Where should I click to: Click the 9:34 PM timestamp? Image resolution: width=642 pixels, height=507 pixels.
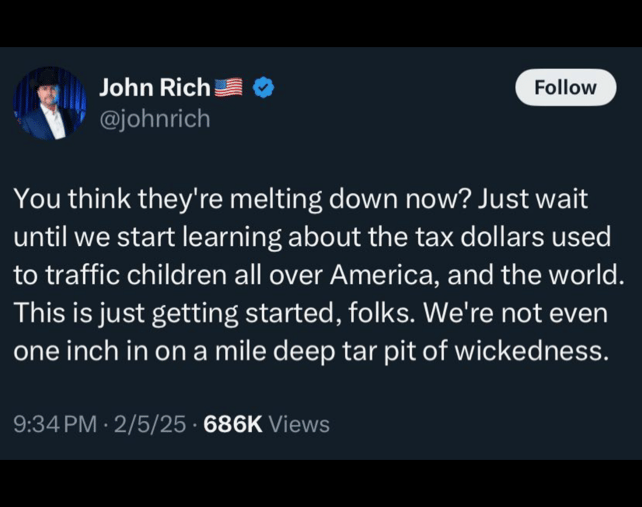point(55,424)
